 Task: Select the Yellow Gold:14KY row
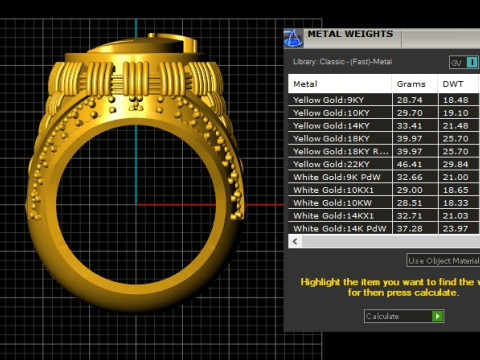tap(384, 126)
